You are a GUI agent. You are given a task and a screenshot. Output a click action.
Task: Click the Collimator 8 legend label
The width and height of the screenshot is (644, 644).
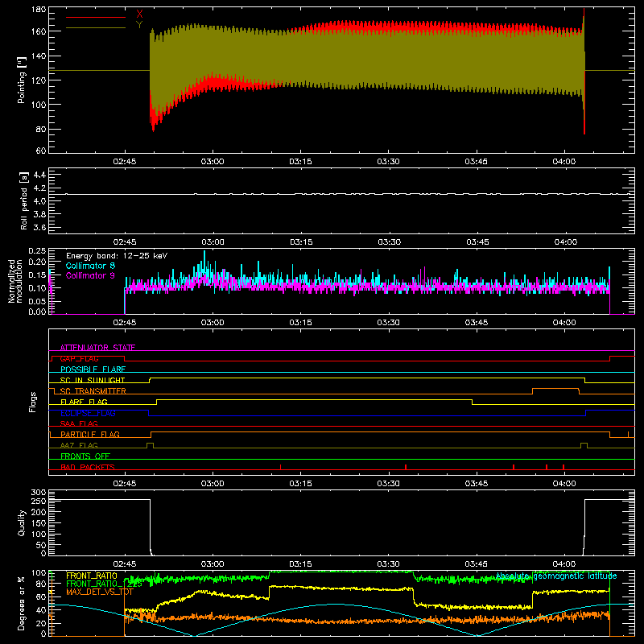pyautogui.click(x=90, y=266)
